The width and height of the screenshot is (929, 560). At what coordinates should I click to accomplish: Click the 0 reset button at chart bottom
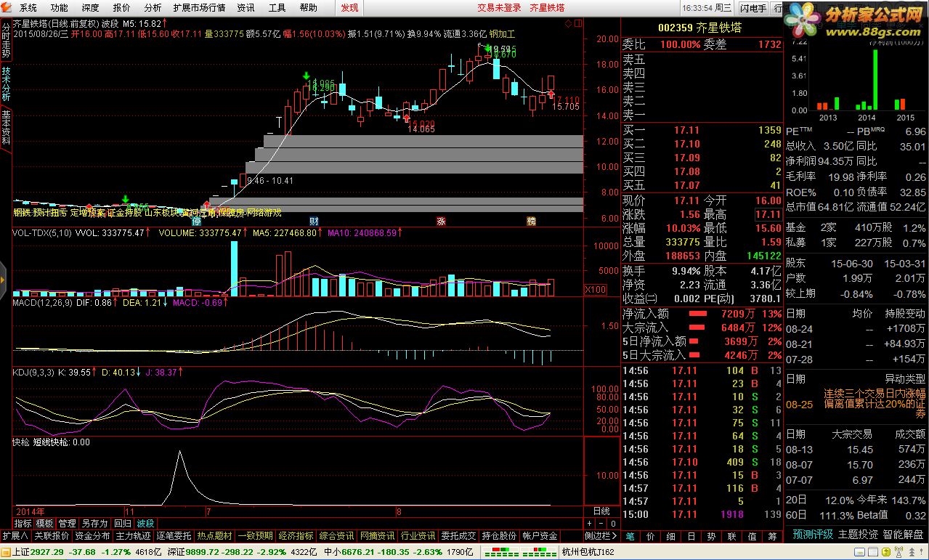(x=613, y=524)
